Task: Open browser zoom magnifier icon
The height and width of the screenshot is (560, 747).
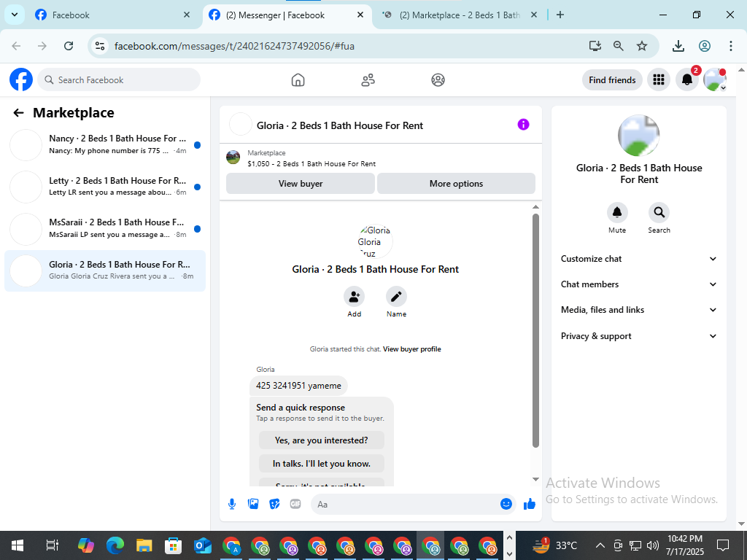Action: pos(619,46)
